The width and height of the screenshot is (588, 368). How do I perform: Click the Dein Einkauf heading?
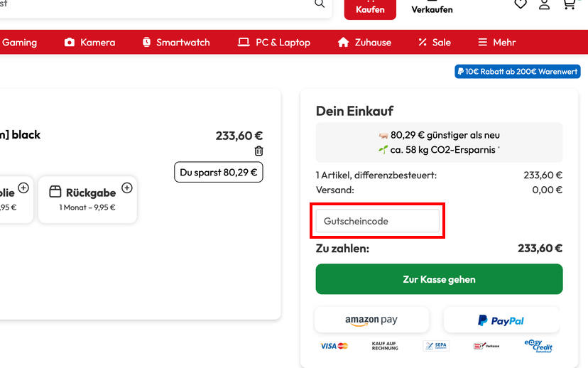(x=354, y=111)
